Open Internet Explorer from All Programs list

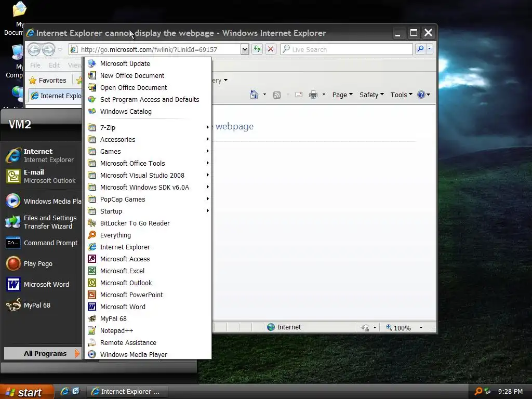click(x=148, y=247)
